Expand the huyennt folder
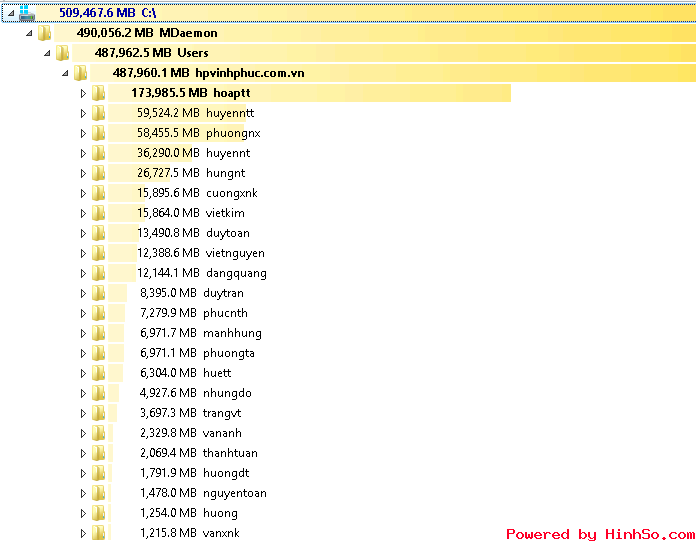 click(83, 153)
